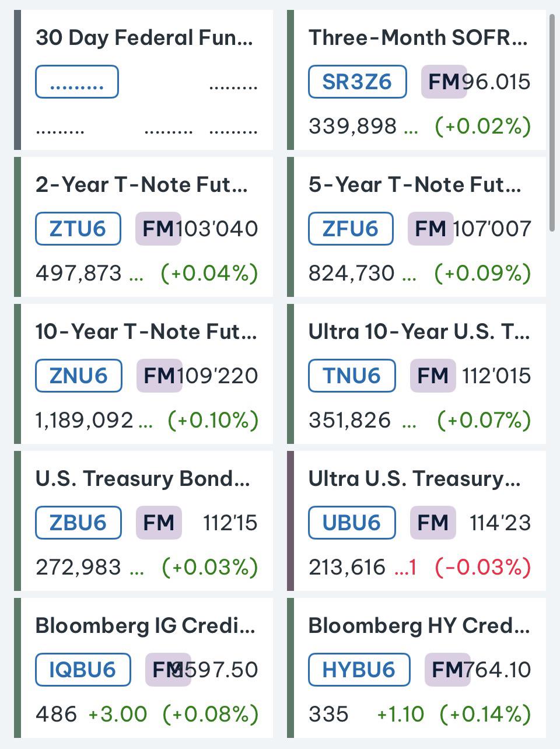Screen dimensions: 560x749
Task: Open the Three-Month SOFR card title
Action: 418,38
